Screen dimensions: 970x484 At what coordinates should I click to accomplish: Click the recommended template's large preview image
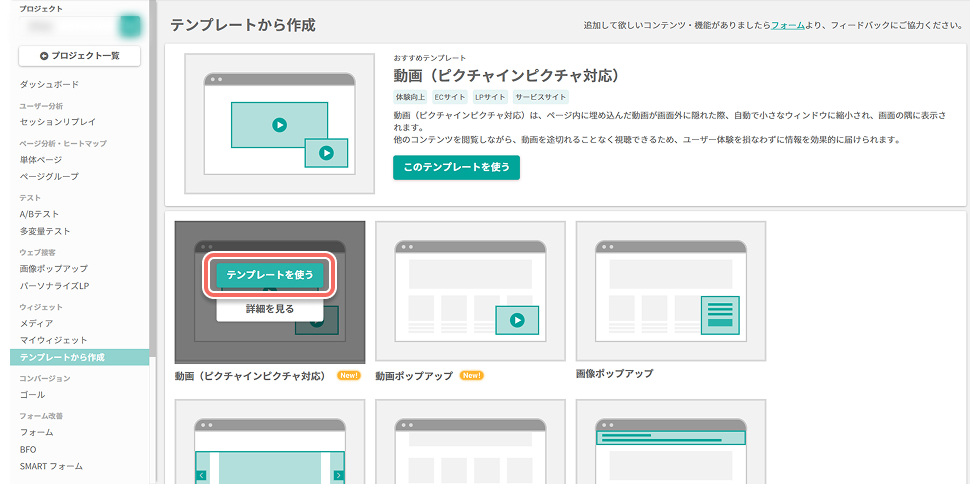coord(279,124)
